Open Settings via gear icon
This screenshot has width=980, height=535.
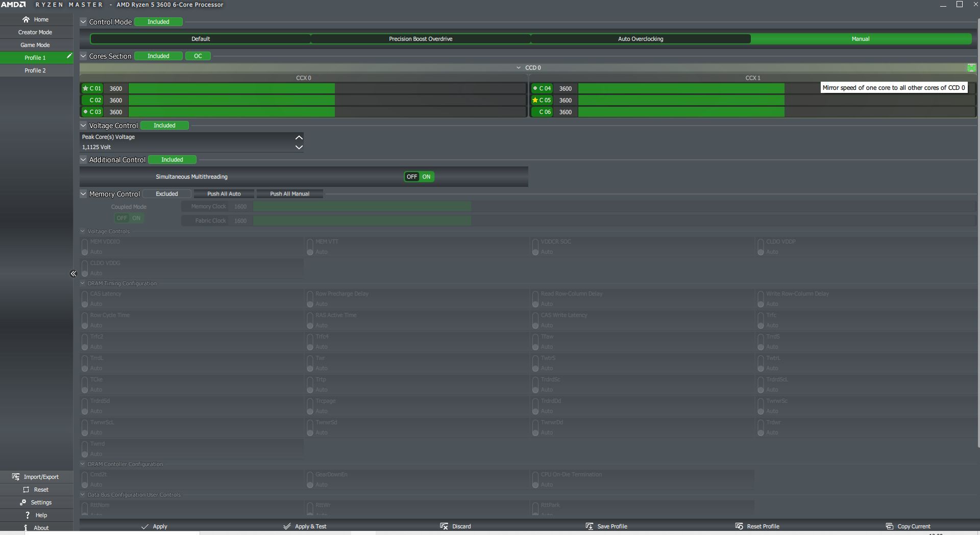pos(23,502)
